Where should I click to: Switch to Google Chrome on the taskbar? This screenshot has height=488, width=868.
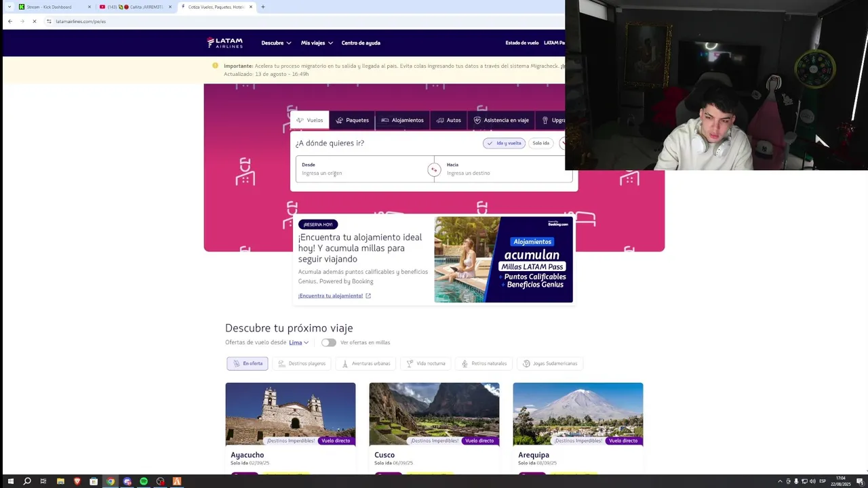coord(111,481)
